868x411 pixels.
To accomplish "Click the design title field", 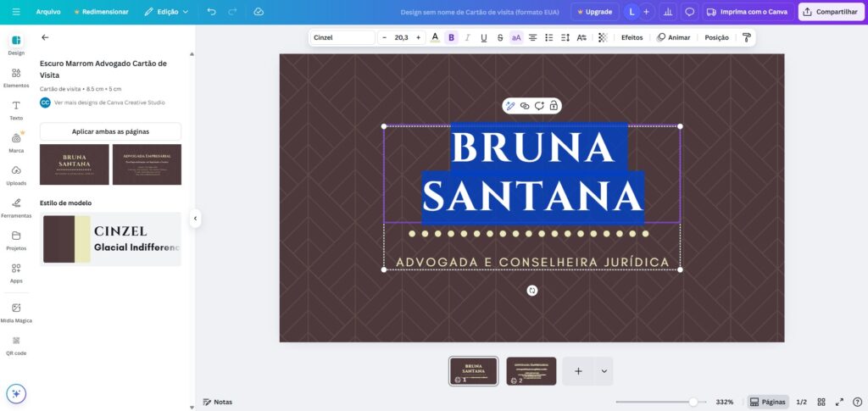I will [x=480, y=12].
